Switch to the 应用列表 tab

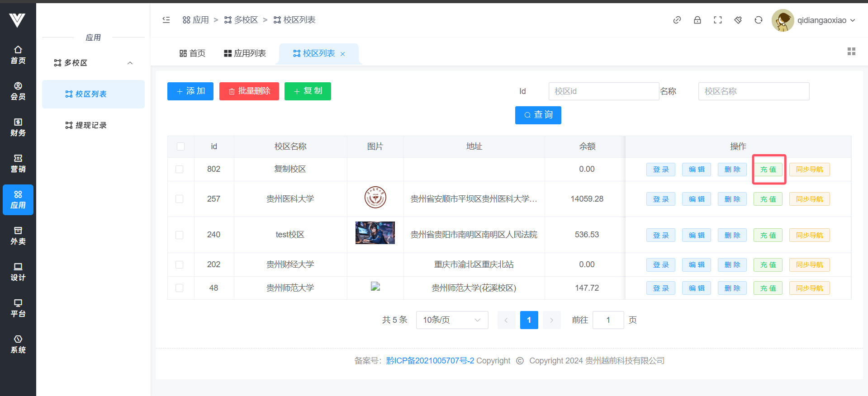pyautogui.click(x=245, y=53)
